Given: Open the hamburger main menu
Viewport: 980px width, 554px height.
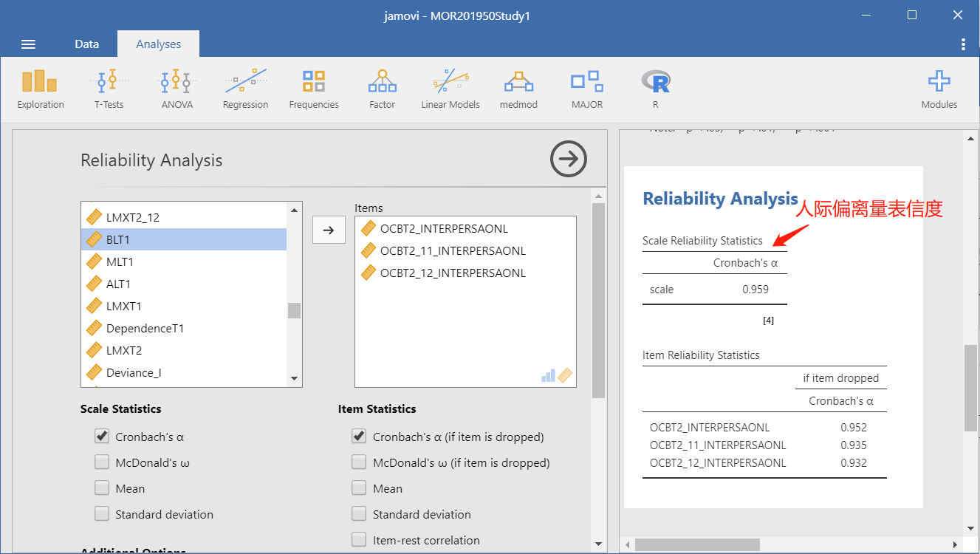Looking at the screenshot, I should coord(29,44).
